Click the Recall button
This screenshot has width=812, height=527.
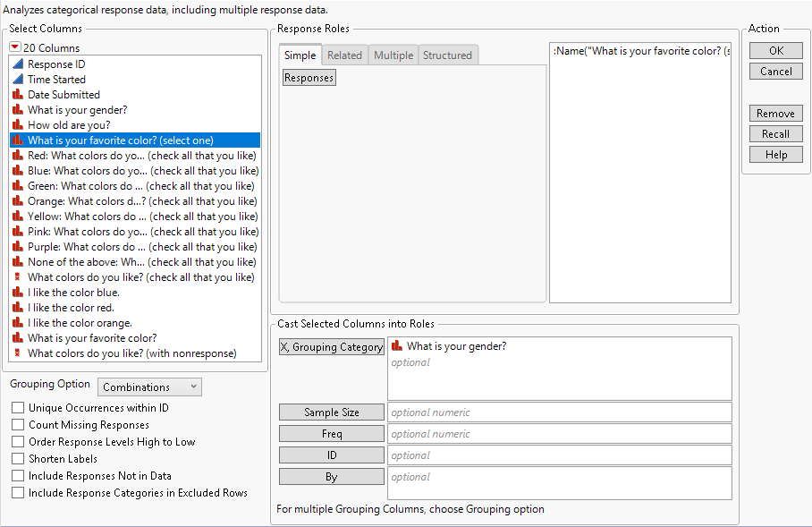774,133
